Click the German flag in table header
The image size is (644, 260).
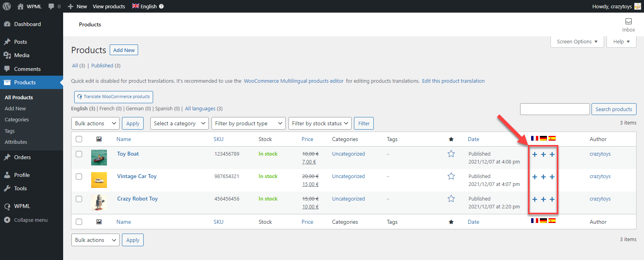pos(543,138)
